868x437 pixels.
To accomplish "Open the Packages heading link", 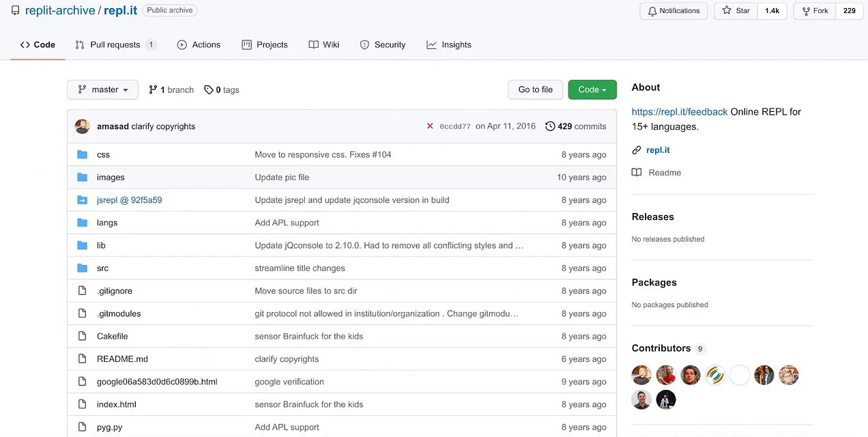I will click(x=654, y=282).
